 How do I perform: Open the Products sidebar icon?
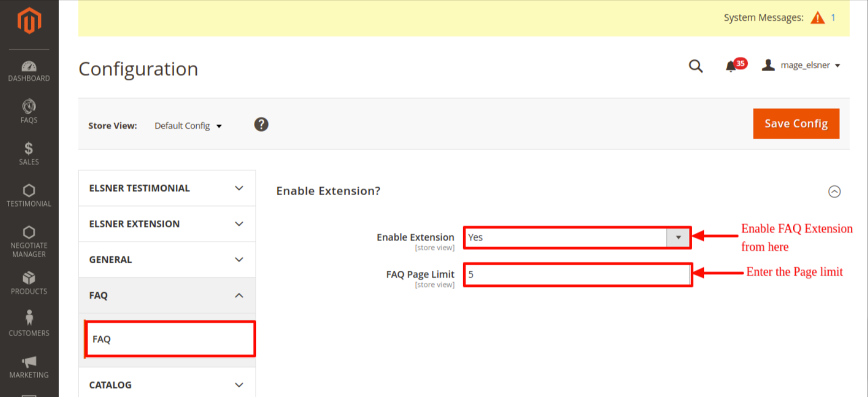pos(29,283)
